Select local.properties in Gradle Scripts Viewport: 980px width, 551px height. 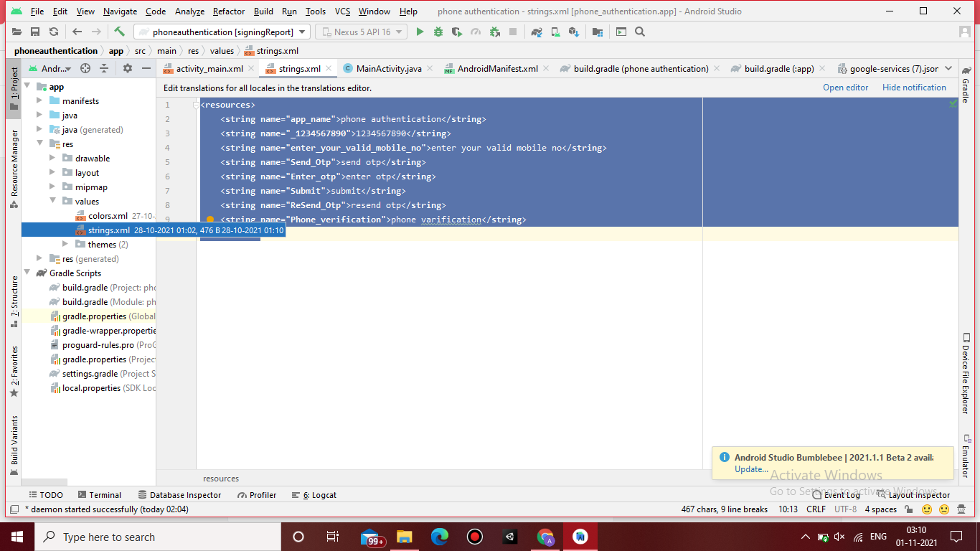pyautogui.click(x=91, y=388)
